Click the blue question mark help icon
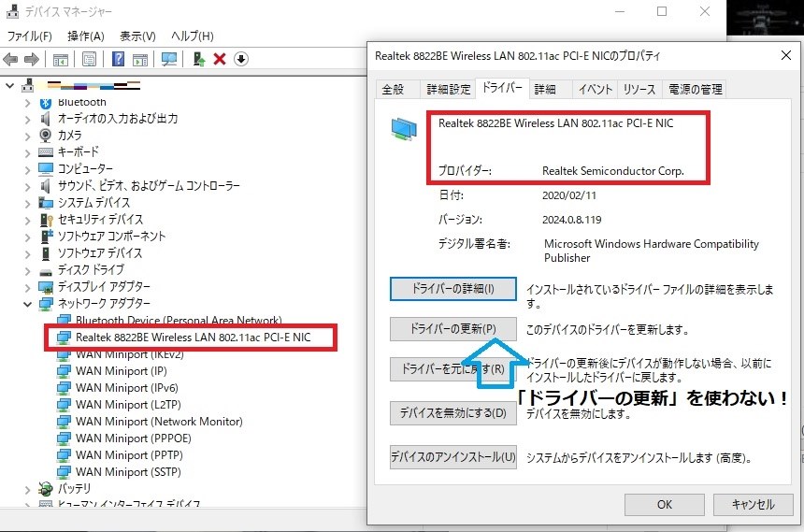The width and height of the screenshot is (804, 532). pos(118,59)
